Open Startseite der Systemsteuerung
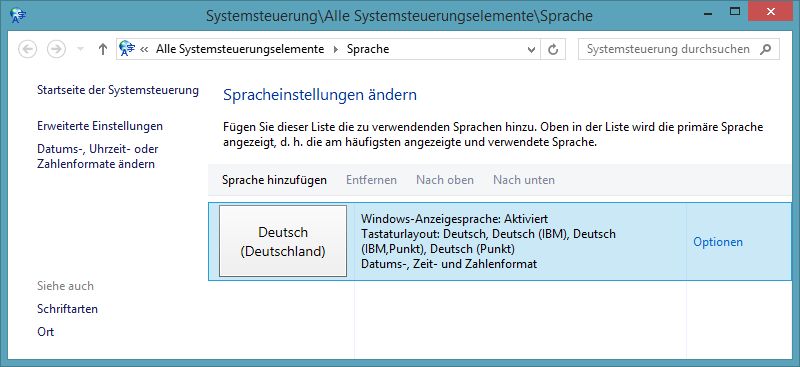This screenshot has width=800, height=367. point(118,90)
